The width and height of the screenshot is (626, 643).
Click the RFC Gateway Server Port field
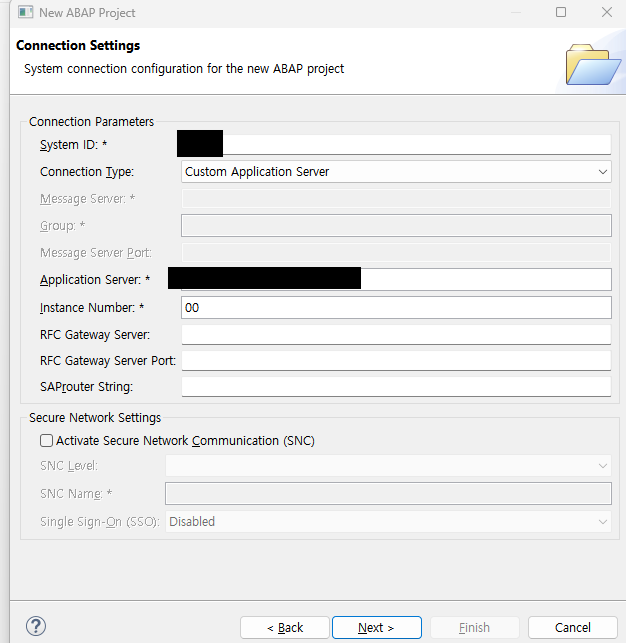(396, 360)
